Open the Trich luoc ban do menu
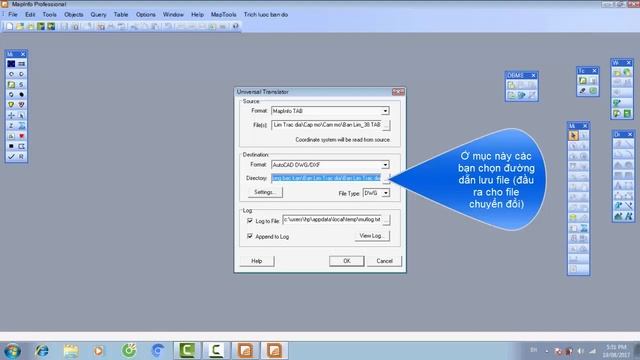 coord(266,14)
